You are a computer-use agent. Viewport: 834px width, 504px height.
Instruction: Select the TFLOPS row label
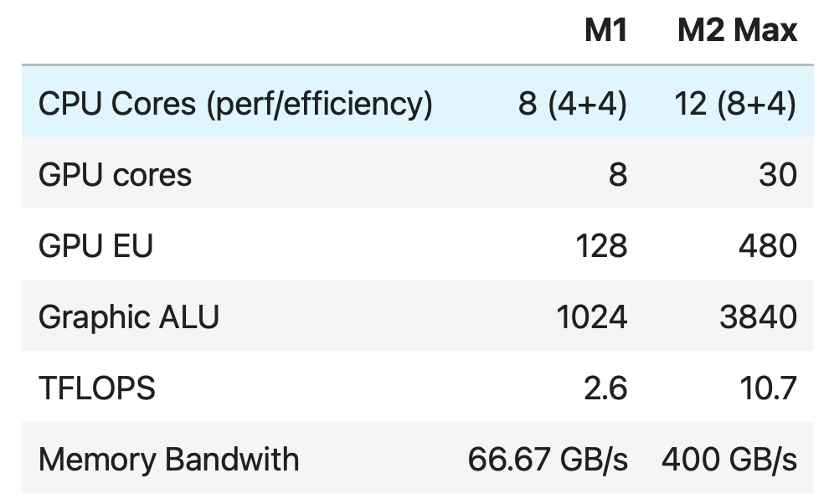97,388
